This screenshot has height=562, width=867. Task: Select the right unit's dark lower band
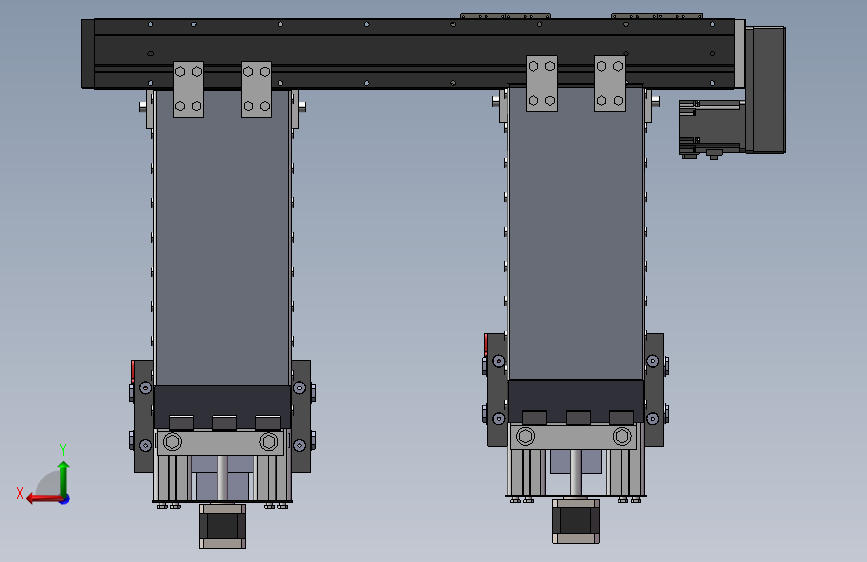click(576, 401)
